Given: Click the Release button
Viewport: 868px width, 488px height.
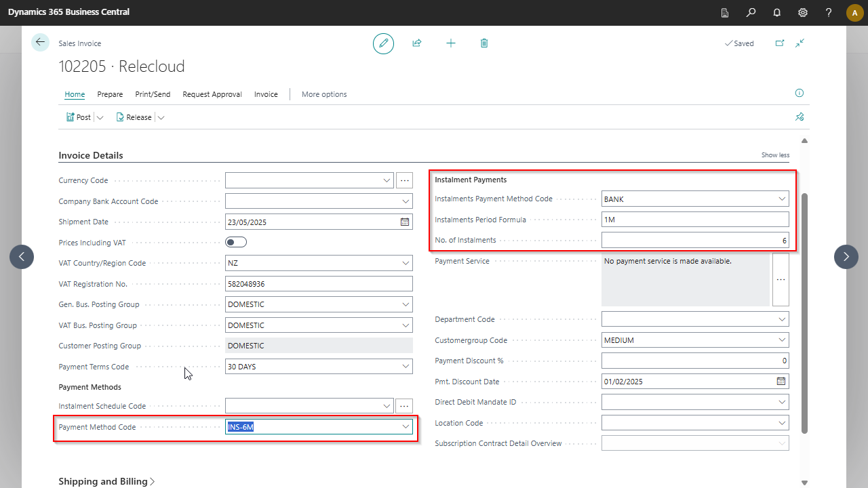Looking at the screenshot, I should 134,117.
